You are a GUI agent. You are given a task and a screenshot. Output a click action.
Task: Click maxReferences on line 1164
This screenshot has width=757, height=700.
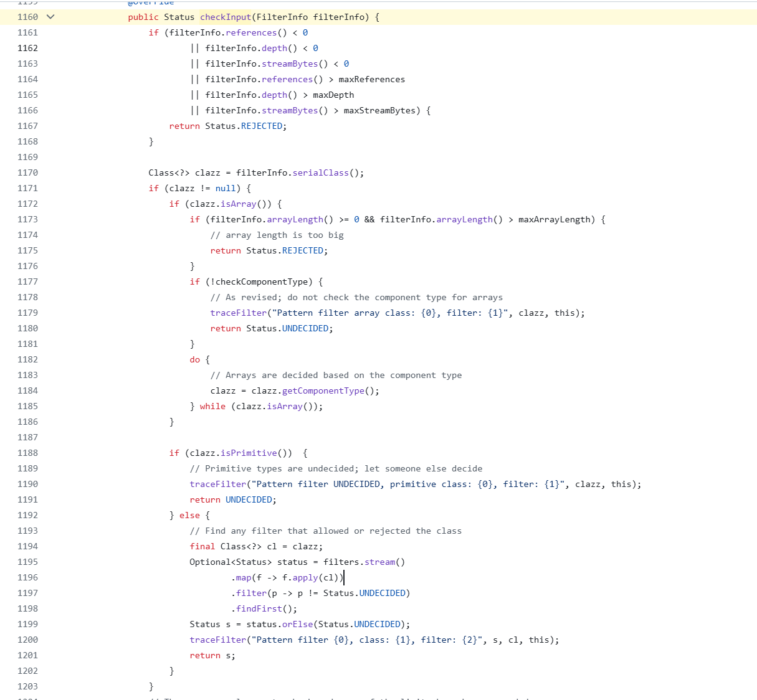tap(371, 79)
